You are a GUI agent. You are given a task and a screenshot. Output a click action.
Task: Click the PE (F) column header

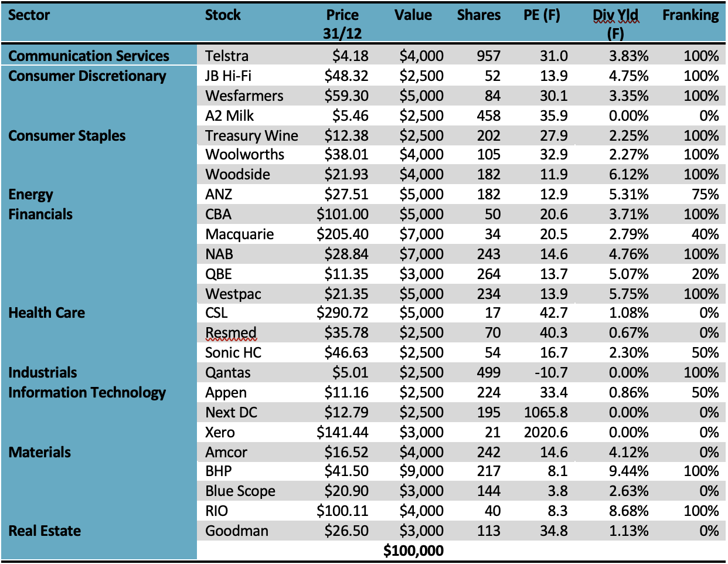tap(542, 15)
